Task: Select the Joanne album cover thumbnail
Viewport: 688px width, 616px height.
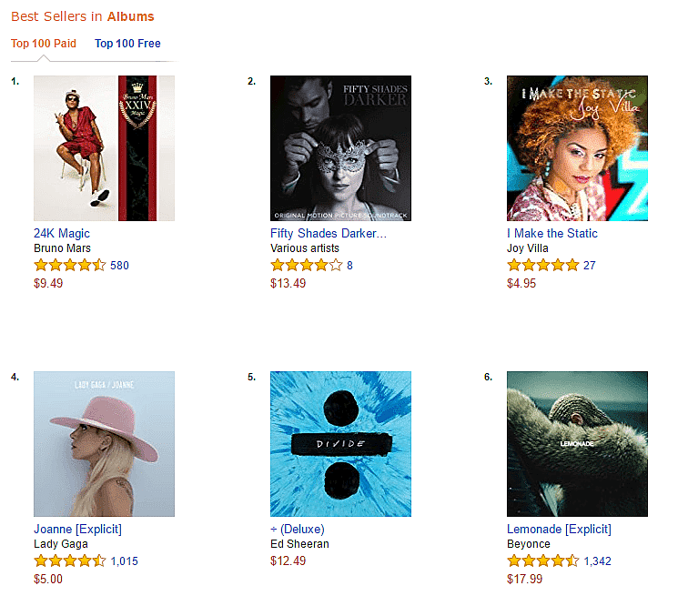Action: (104, 444)
